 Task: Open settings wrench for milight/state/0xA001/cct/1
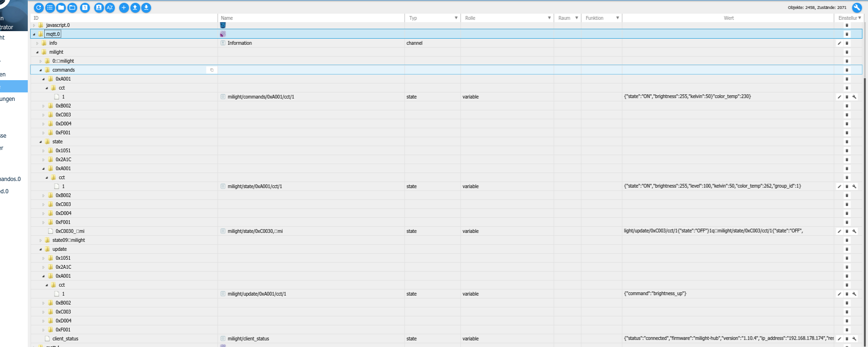(x=854, y=187)
